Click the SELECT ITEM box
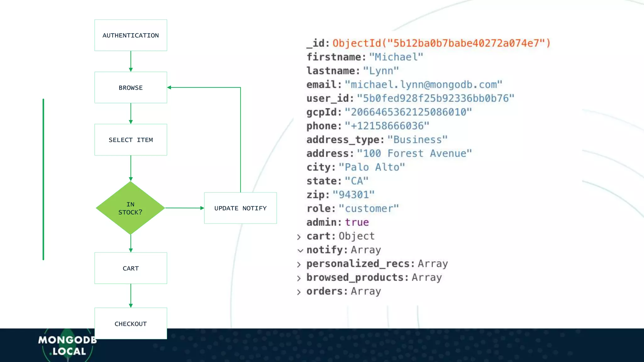 pos(130,140)
